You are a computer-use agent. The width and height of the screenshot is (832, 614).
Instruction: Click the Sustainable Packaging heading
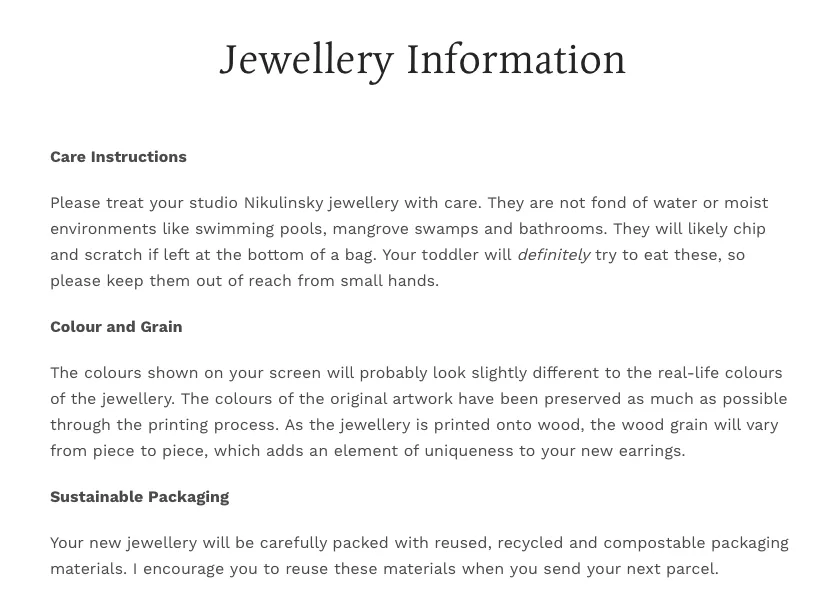click(x=140, y=497)
